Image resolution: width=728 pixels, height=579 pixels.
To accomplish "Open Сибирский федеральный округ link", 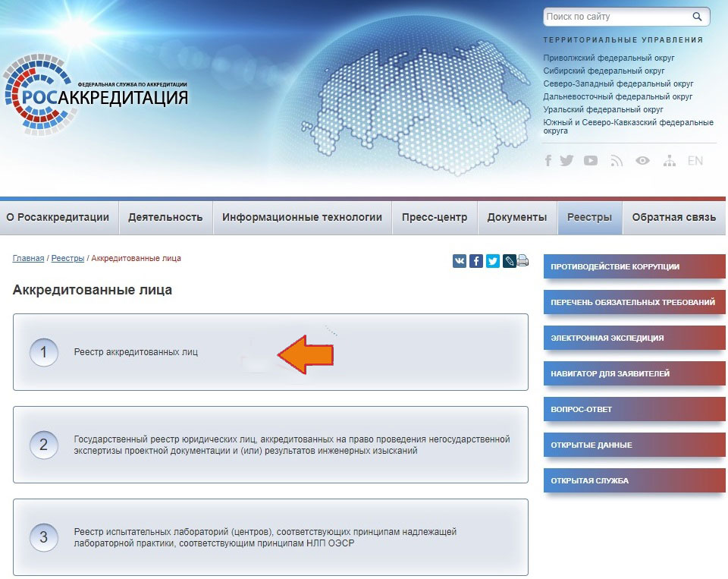I will (604, 71).
